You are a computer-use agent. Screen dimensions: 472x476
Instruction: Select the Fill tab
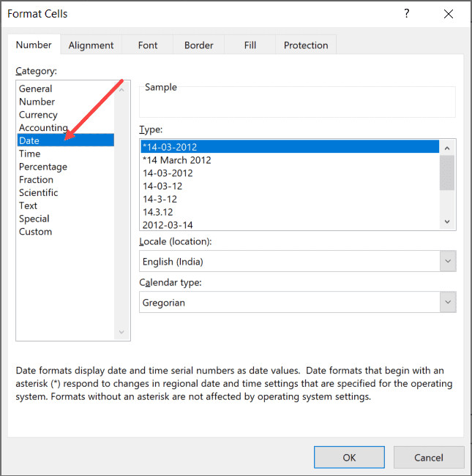[250, 45]
